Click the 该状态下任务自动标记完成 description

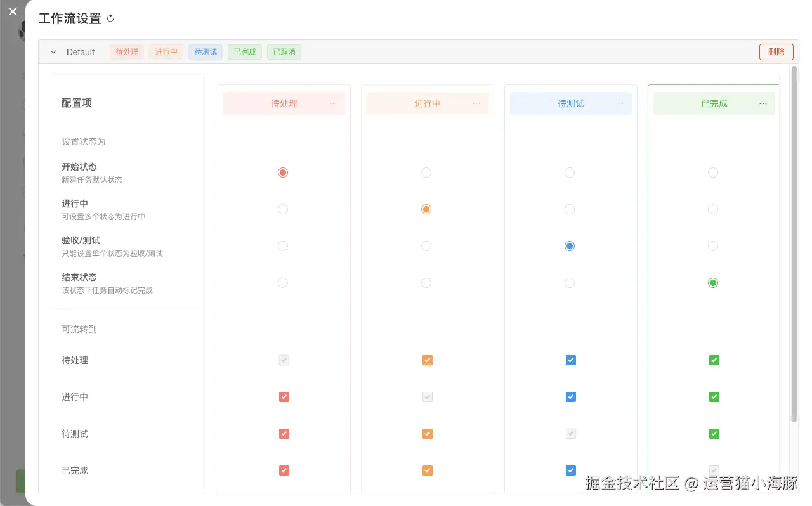(x=107, y=290)
